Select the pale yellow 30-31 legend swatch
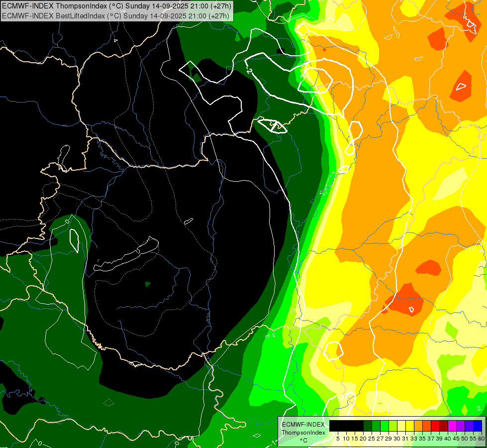This screenshot has width=487, height=448. pos(401,426)
